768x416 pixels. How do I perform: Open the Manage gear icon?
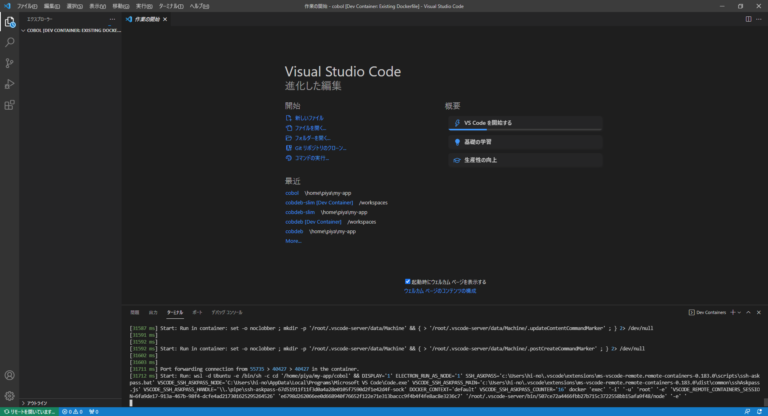tap(9, 396)
